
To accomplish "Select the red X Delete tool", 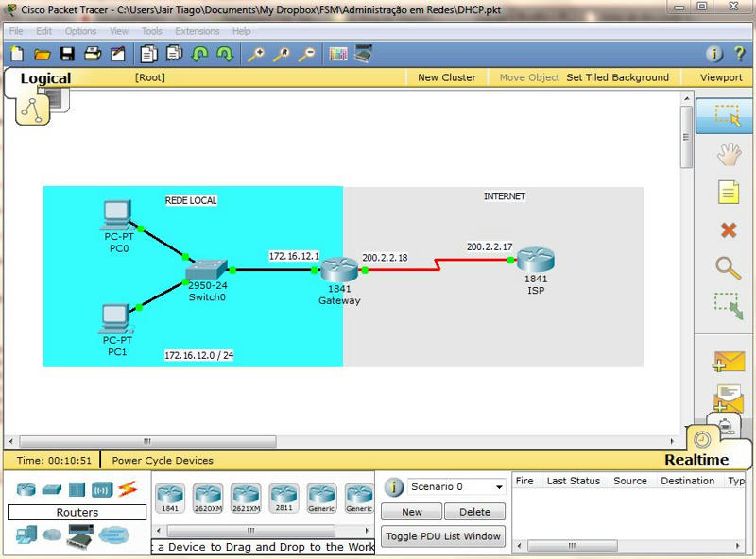I will (729, 230).
